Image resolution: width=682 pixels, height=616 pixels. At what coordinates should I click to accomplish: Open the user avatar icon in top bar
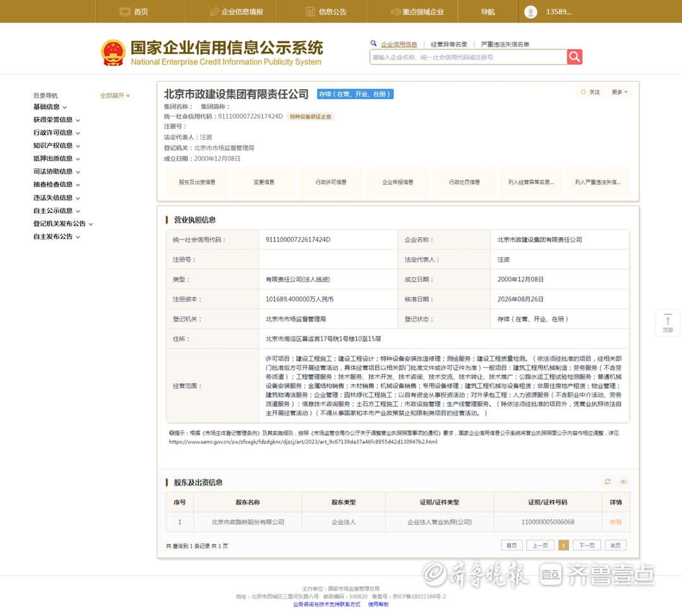[530, 12]
